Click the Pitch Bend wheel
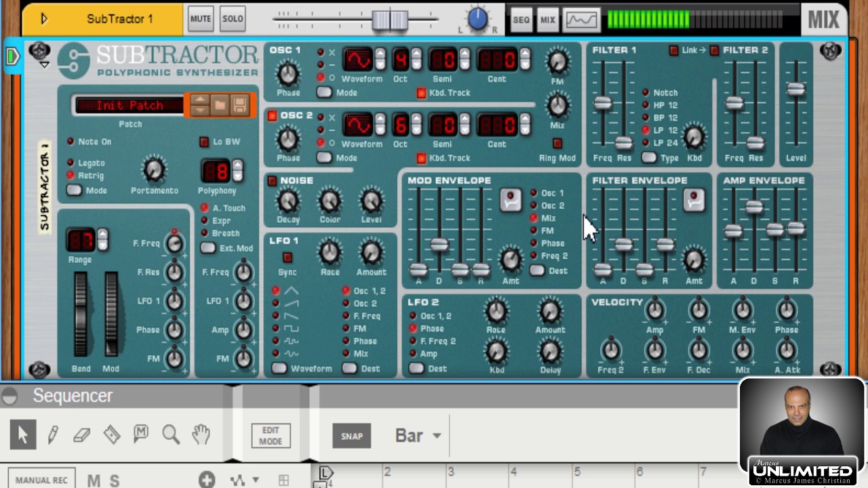 click(81, 314)
